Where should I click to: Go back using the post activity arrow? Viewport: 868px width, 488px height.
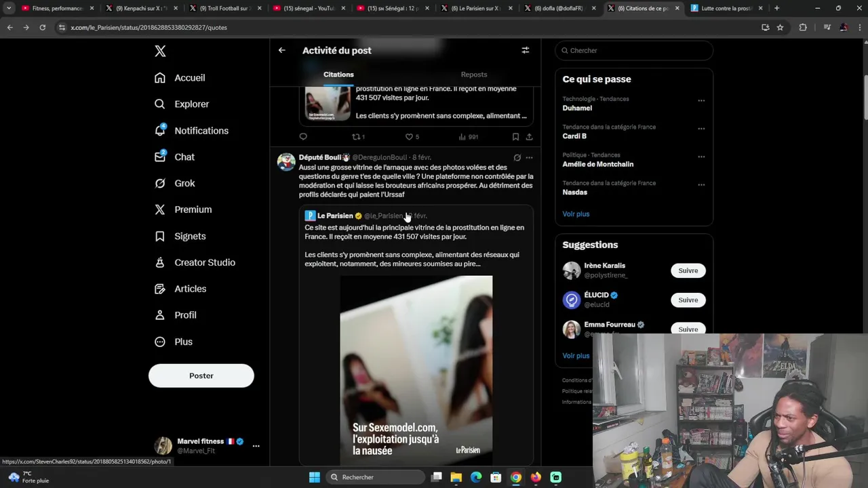(282, 50)
